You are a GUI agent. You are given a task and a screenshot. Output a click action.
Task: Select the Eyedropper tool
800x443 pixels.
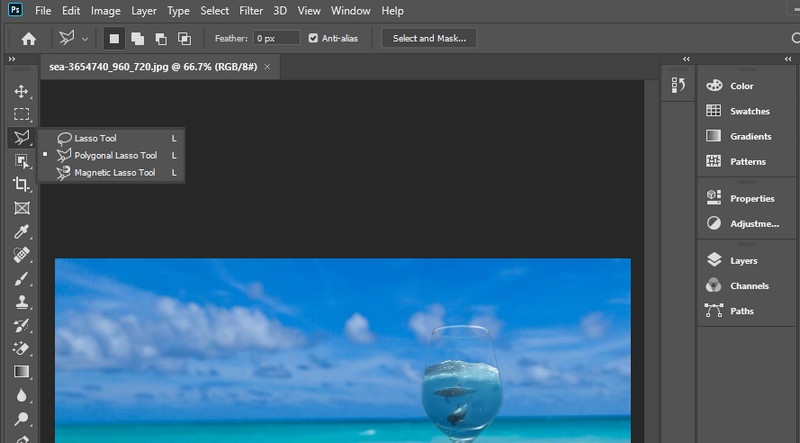pyautogui.click(x=21, y=232)
